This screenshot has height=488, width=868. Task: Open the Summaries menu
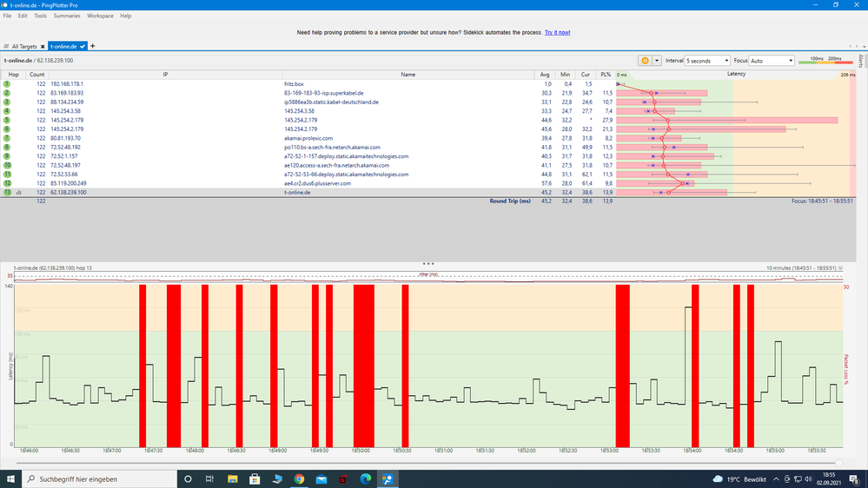pyautogui.click(x=67, y=16)
